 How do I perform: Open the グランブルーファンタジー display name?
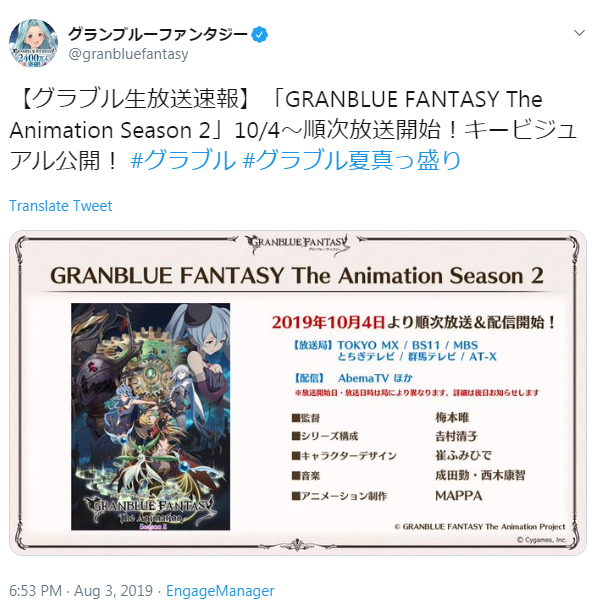point(158,35)
